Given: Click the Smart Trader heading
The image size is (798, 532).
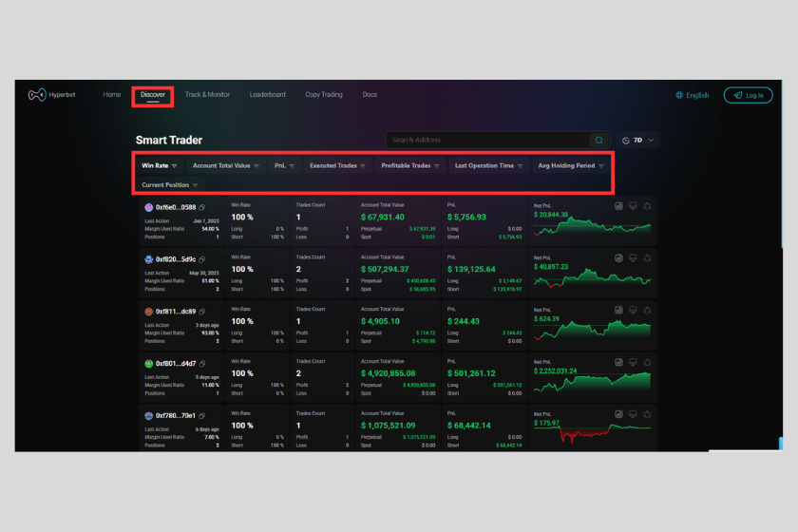Looking at the screenshot, I should (169, 140).
